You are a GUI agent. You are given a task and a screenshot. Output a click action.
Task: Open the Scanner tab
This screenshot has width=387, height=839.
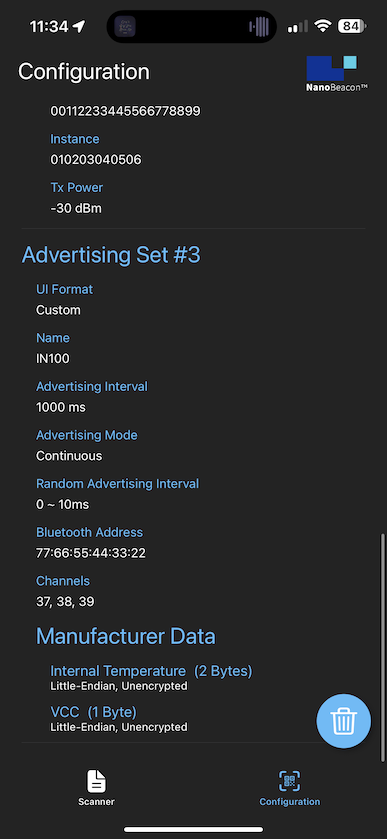96,788
